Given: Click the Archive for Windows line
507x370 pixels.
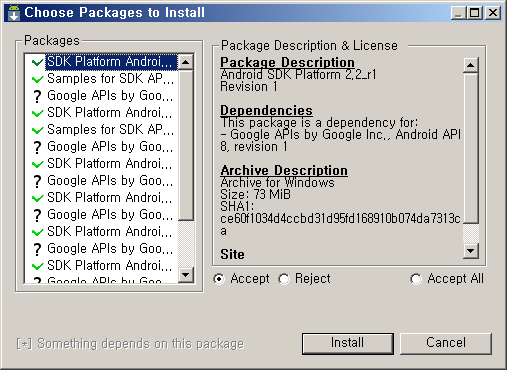Looking at the screenshot, I should tap(277, 182).
